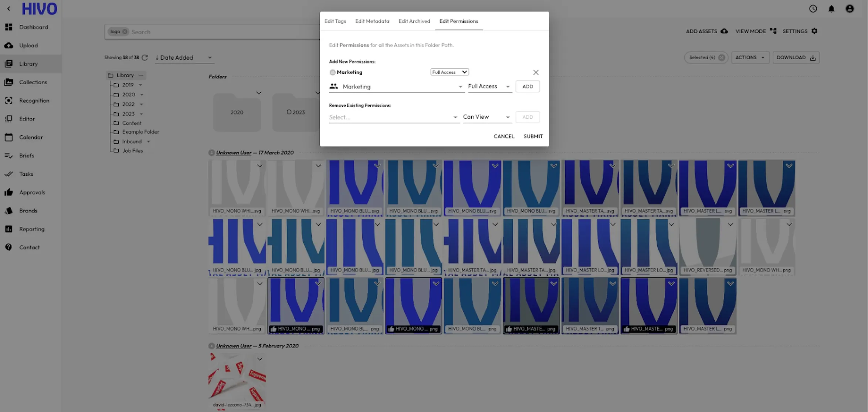Open the user account avatar icon

850,9
